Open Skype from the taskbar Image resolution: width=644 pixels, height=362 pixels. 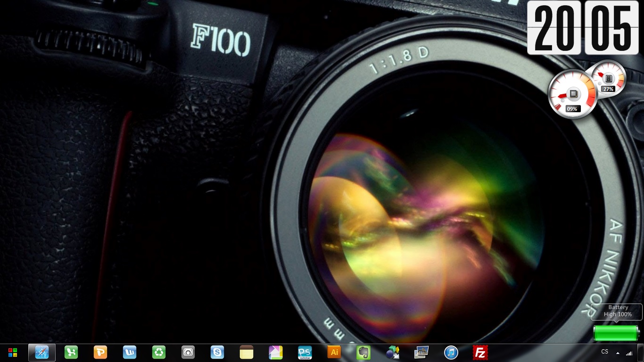pyautogui.click(x=217, y=353)
